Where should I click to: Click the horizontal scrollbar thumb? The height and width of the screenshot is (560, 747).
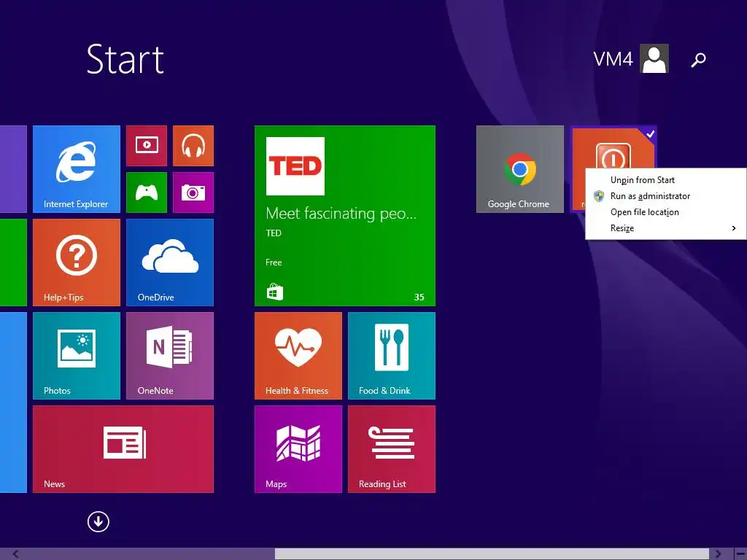click(x=492, y=554)
